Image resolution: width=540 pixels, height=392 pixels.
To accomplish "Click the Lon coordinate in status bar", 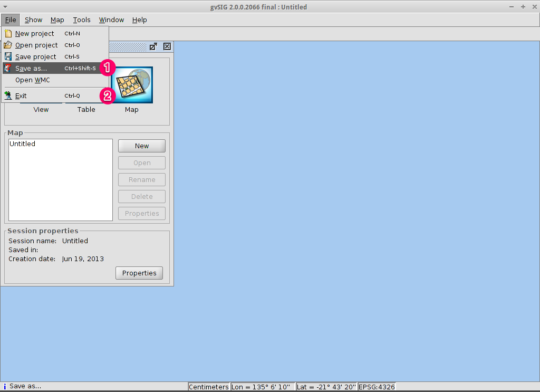I will click(263, 387).
